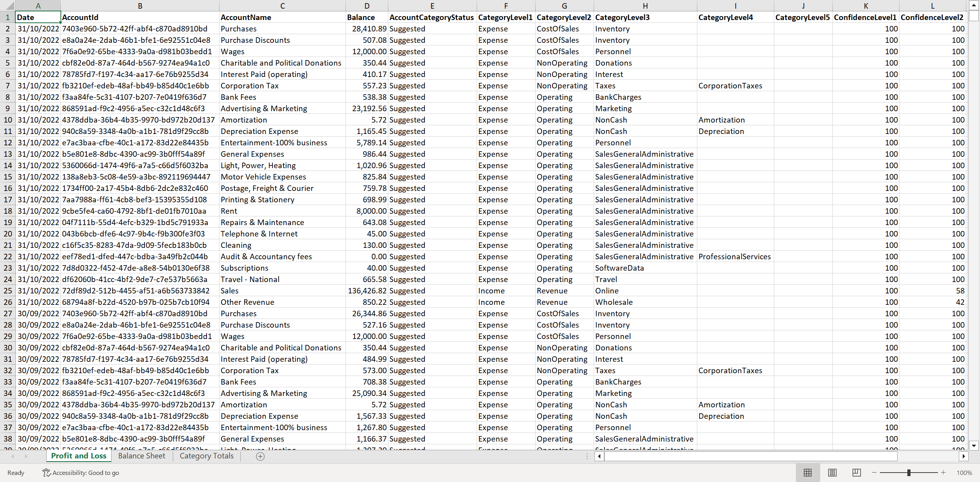Select the AccountId header cell

click(140, 17)
